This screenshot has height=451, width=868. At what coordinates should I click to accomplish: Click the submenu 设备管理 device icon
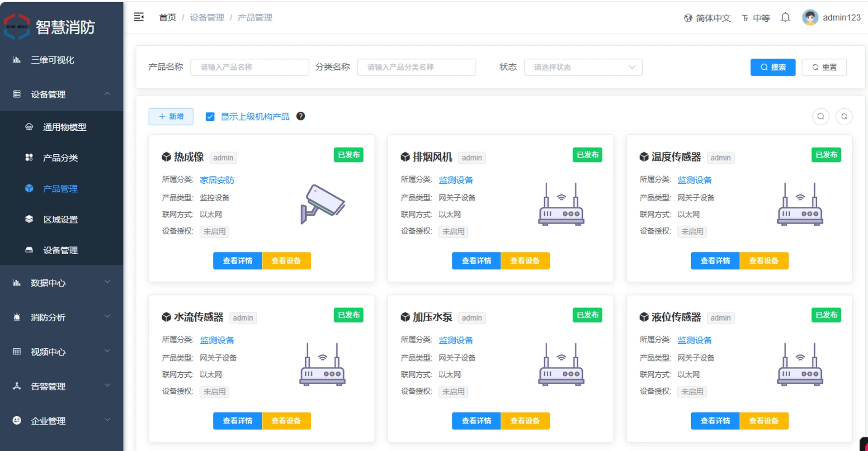[x=29, y=250]
